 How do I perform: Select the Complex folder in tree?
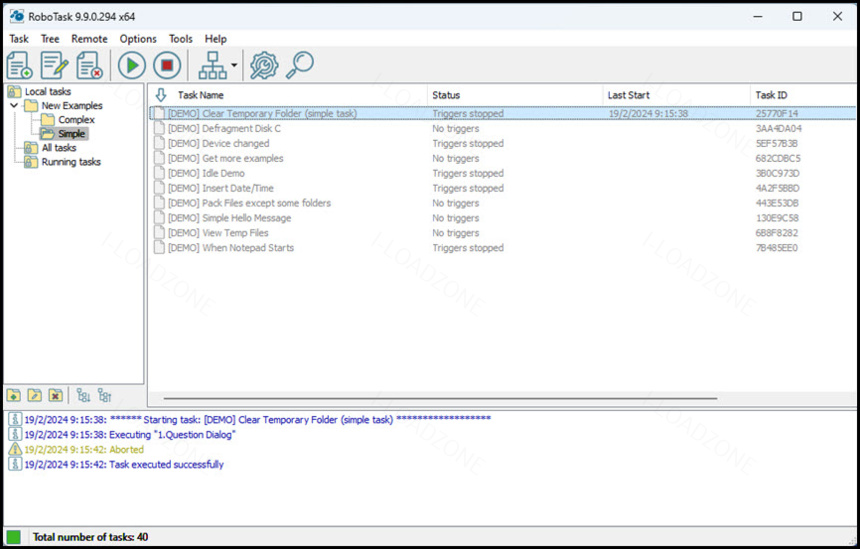point(76,120)
